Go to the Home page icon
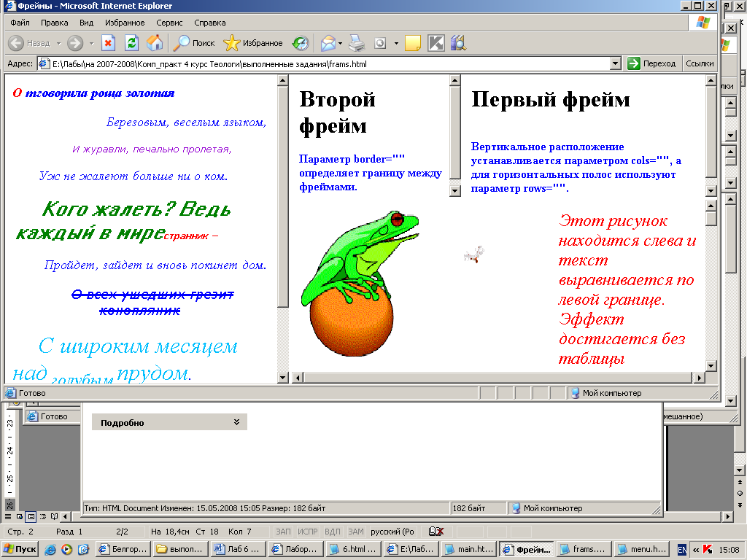This screenshot has height=560, width=747. 155,43
